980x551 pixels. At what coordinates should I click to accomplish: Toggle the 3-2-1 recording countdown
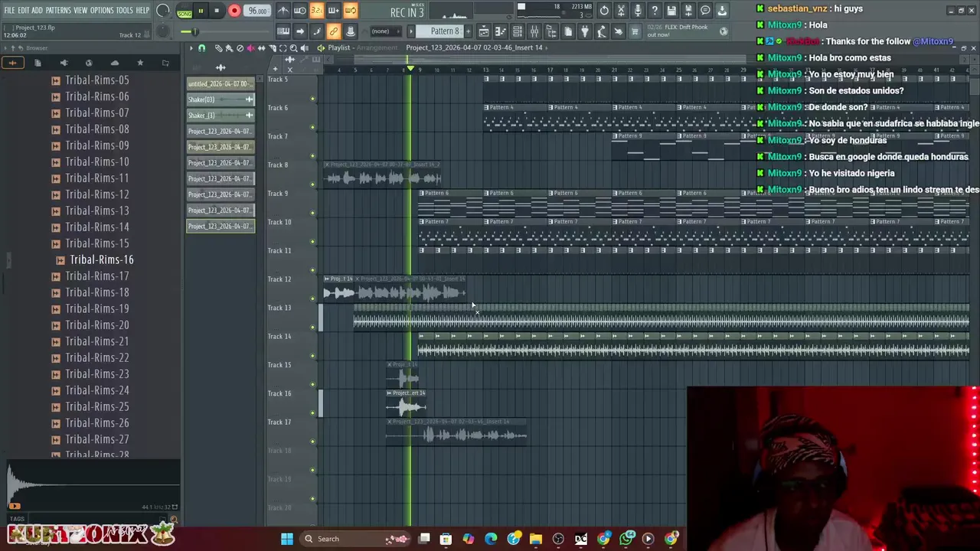(317, 11)
